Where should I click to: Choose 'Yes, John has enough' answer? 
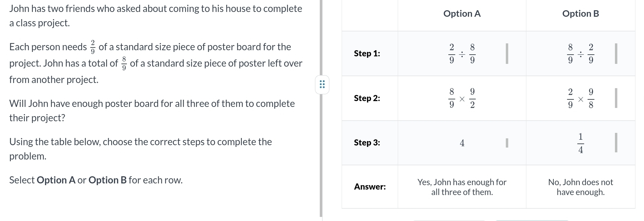coord(462,187)
